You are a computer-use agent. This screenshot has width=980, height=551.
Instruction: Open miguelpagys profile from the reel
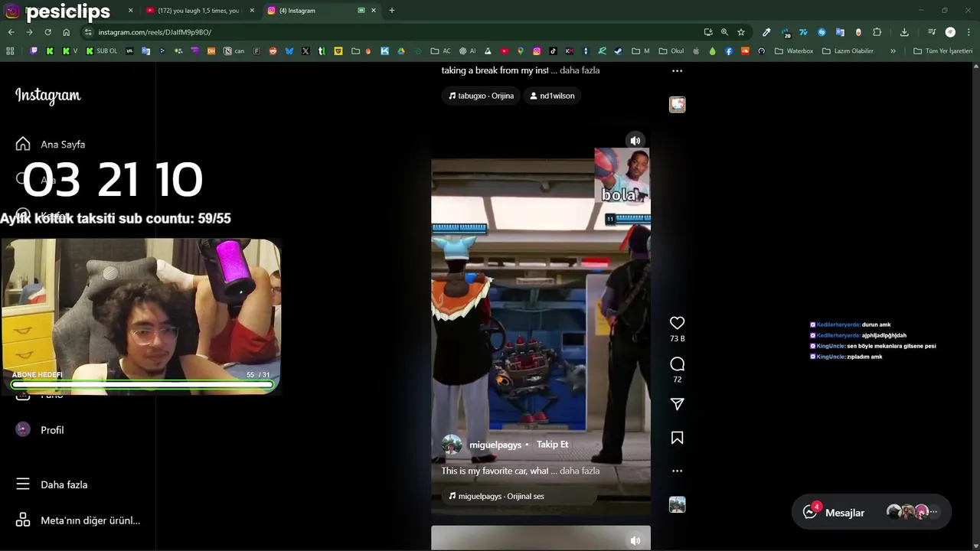(495, 445)
